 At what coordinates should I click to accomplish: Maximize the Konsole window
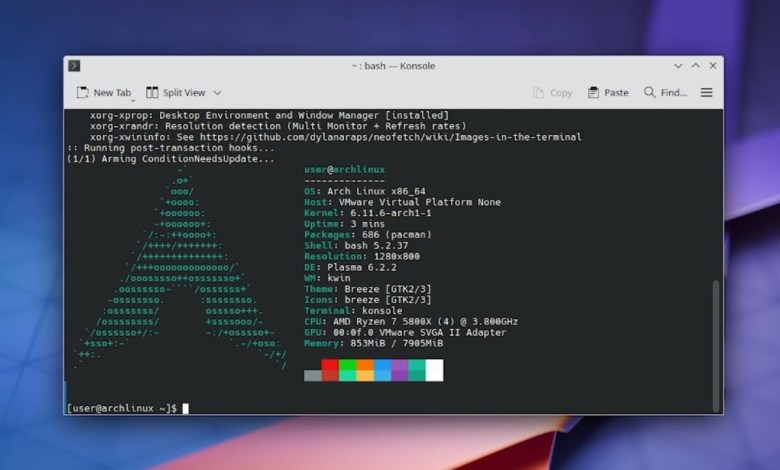point(695,66)
